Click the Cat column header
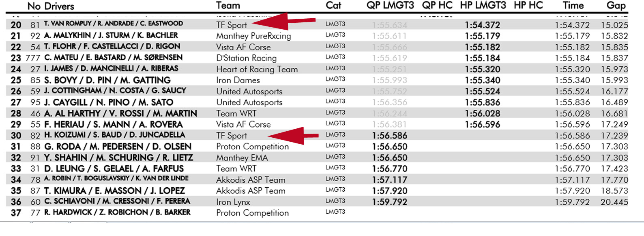 [x=333, y=6]
